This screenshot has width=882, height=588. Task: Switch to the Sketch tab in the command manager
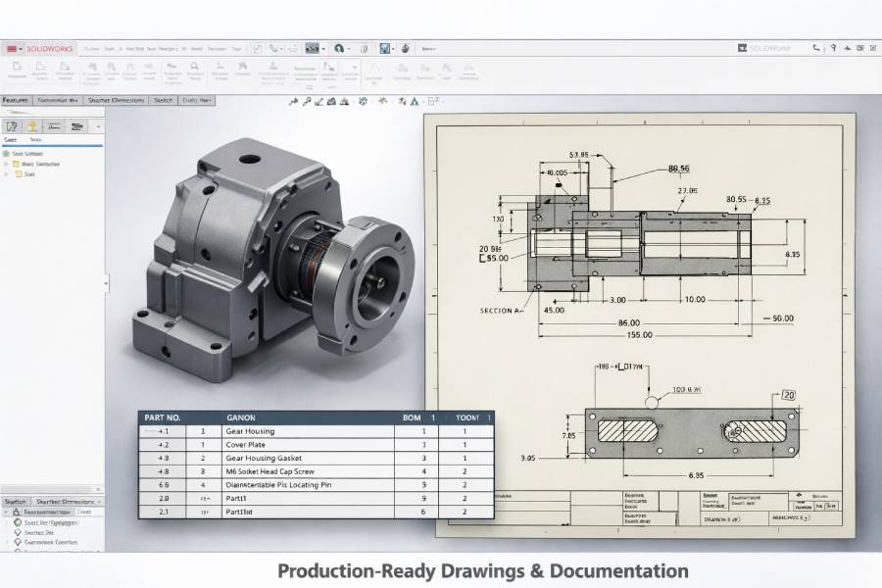[x=163, y=100]
